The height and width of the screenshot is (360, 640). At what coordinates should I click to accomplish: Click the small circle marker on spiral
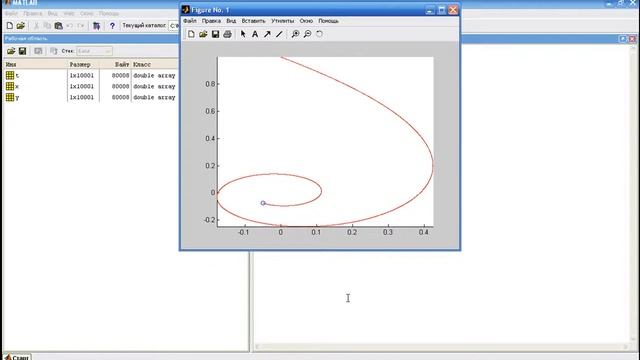(x=263, y=203)
